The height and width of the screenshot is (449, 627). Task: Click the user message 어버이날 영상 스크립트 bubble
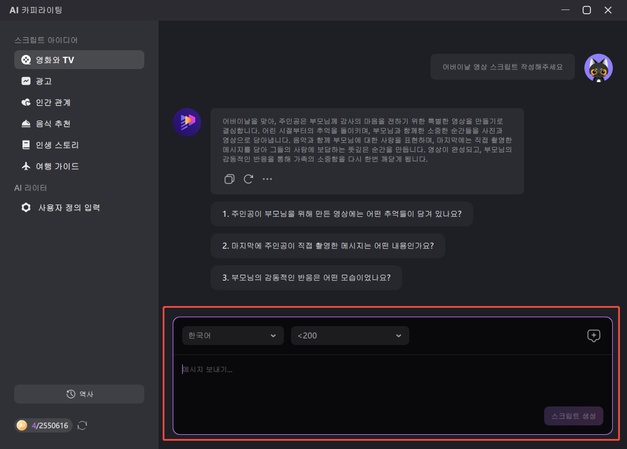(x=502, y=67)
